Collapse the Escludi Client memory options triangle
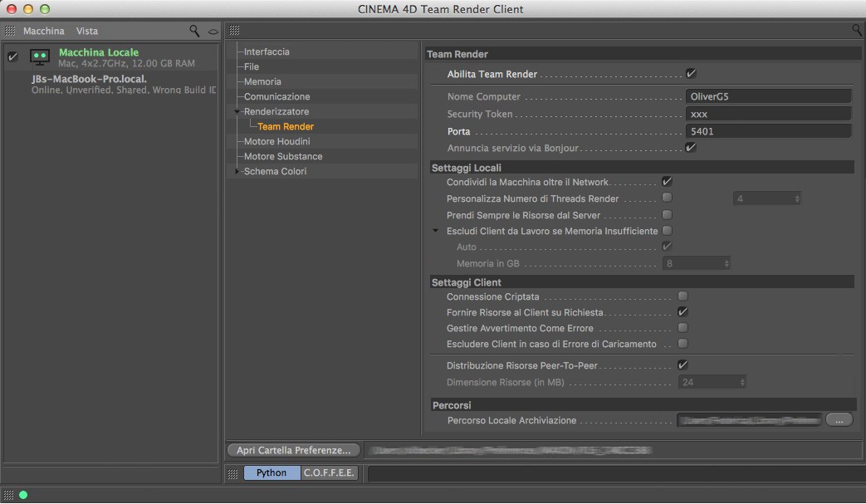Screen dimensions: 866x504 click(435, 231)
